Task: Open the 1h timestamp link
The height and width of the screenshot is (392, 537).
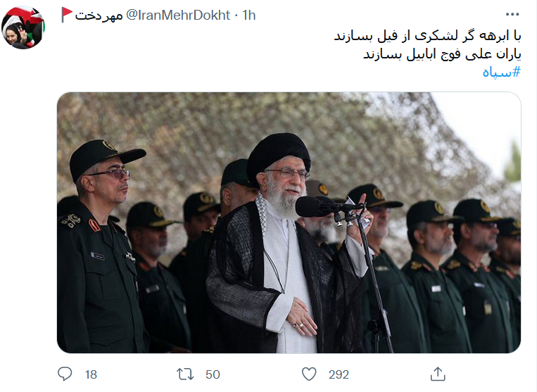Action: [x=249, y=15]
